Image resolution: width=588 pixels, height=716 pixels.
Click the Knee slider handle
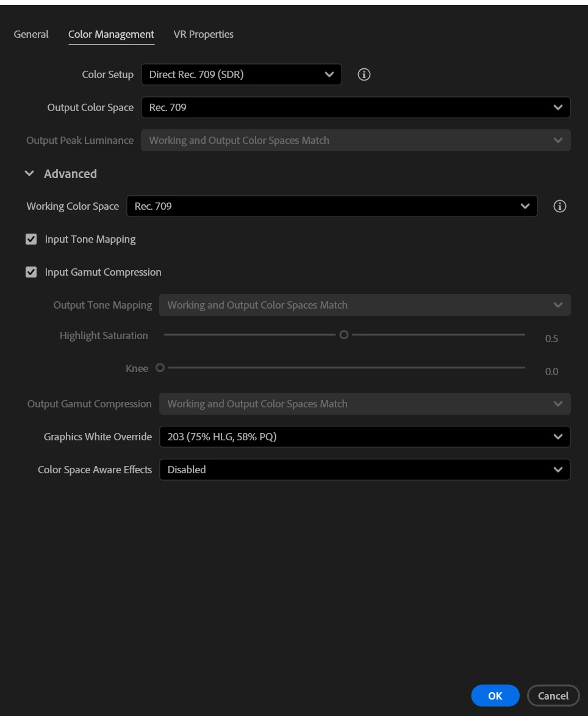click(160, 368)
